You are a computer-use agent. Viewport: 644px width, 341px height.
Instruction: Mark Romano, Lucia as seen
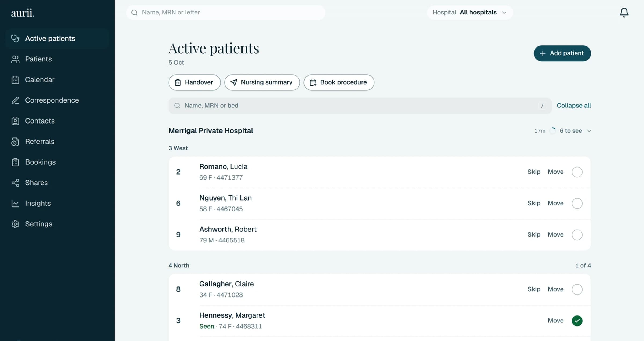577,172
